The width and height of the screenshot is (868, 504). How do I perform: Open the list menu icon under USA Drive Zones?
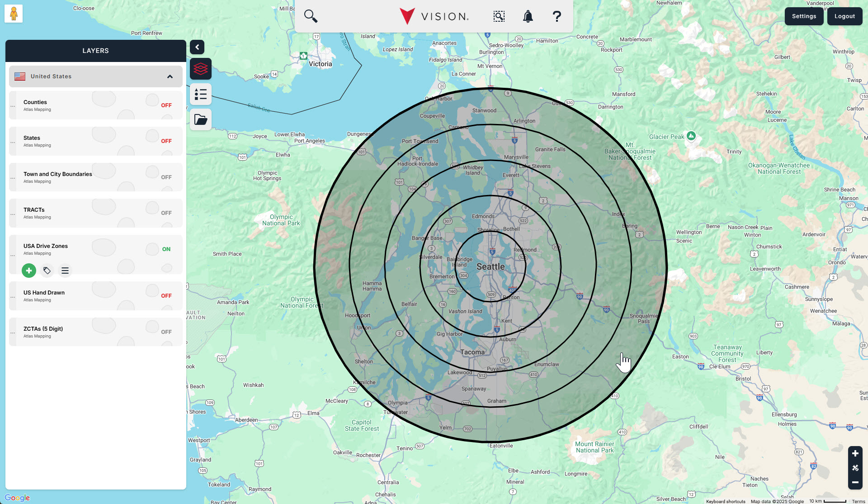point(65,271)
